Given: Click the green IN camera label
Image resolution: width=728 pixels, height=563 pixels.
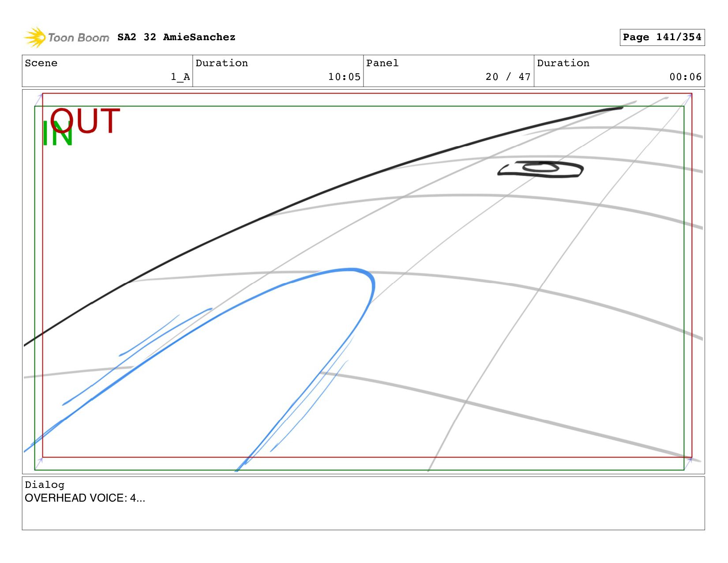Looking at the screenshot, I should pos(57,134).
